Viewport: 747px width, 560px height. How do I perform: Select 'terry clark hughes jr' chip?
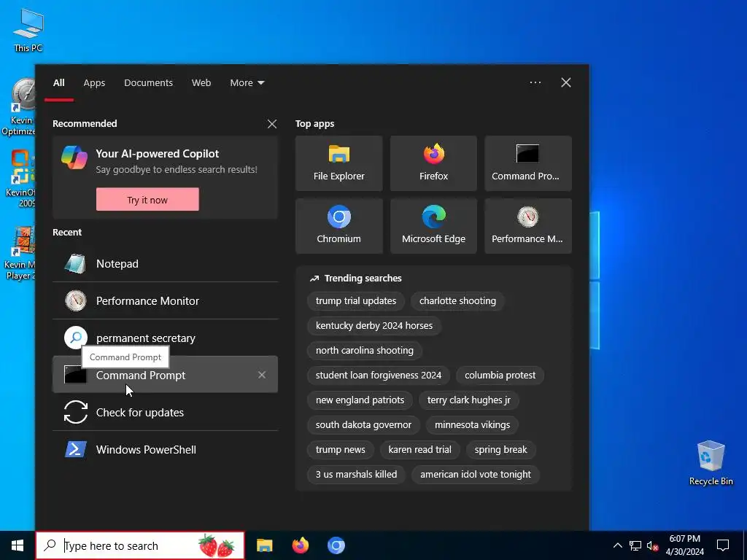469,400
